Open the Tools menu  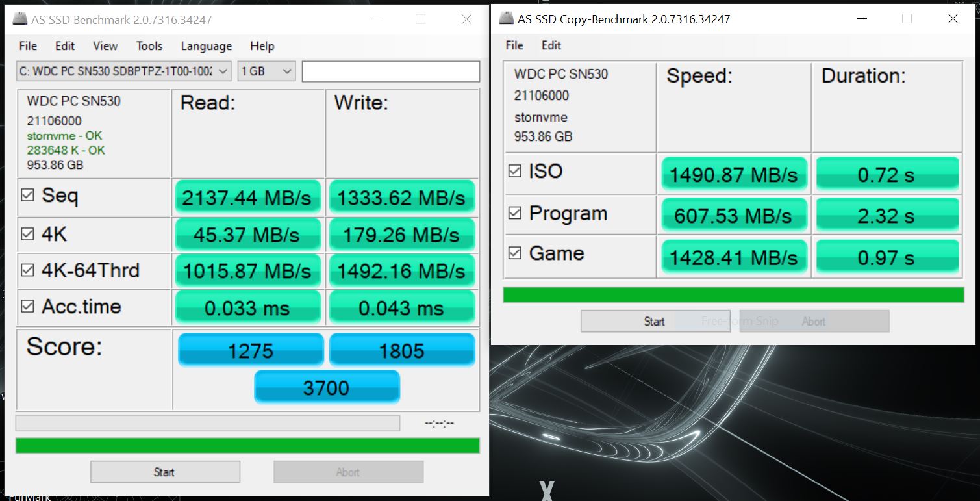point(149,46)
